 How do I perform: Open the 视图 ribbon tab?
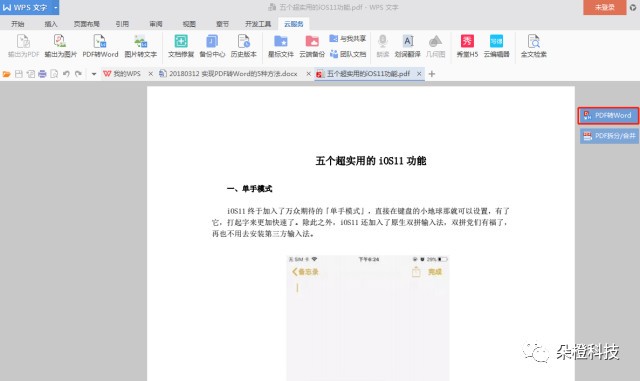tap(189, 24)
